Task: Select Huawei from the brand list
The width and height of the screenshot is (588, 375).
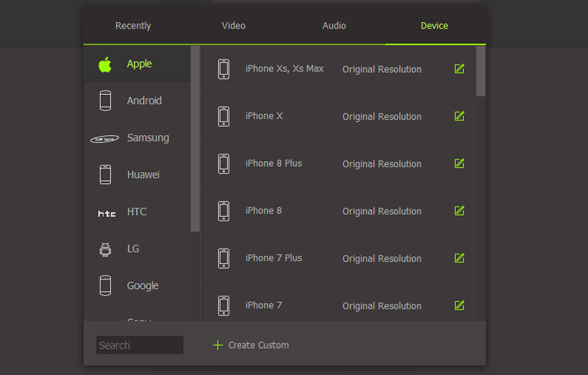Action: pyautogui.click(x=143, y=175)
